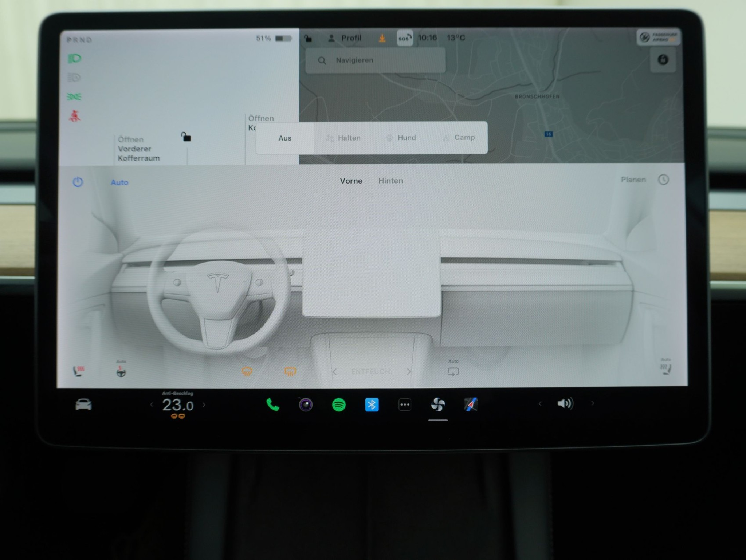746x560 pixels.
Task: Open Bluetooth settings from the app bar
Action: point(372,404)
